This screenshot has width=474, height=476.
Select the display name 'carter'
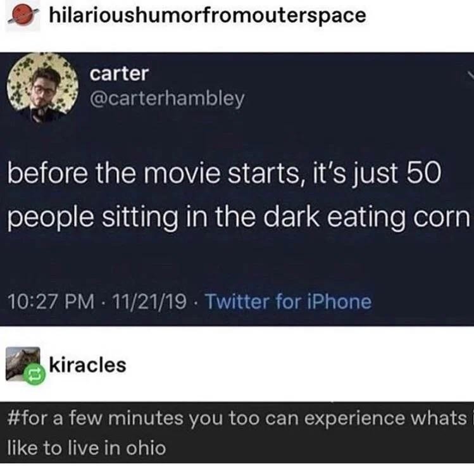click(x=119, y=74)
